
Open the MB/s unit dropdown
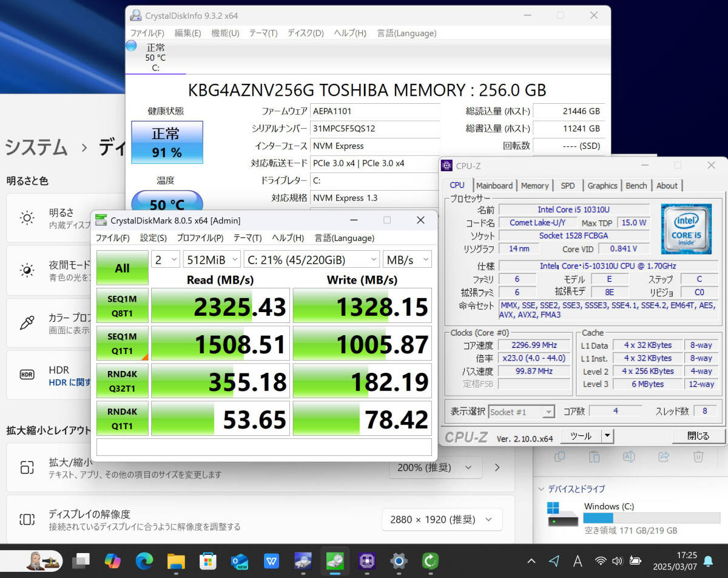point(408,259)
